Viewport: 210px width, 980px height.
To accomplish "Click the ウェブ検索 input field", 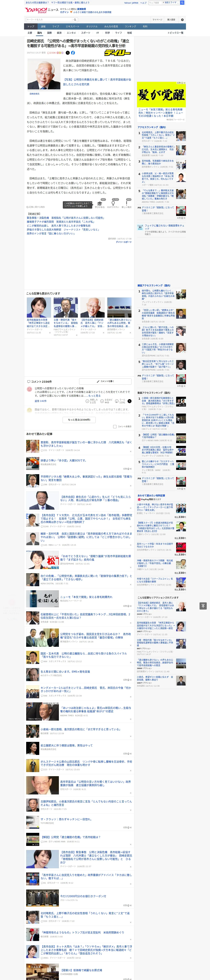I will click(x=155, y=3).
